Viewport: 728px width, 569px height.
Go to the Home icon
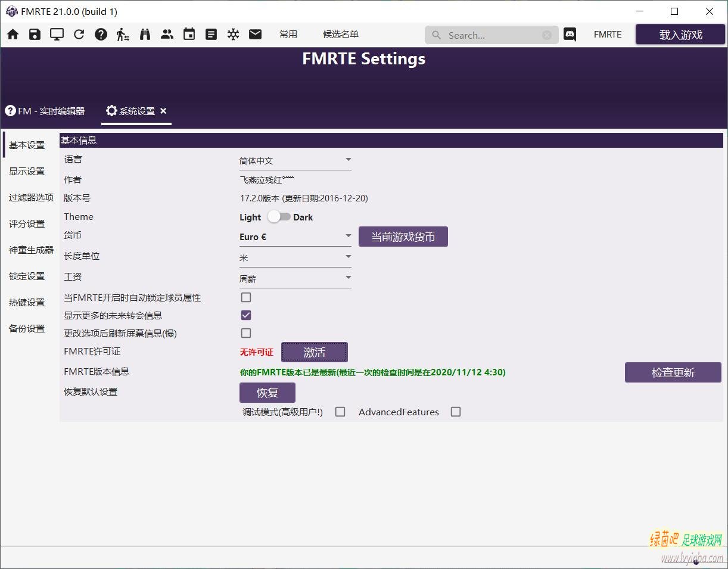pyautogui.click(x=13, y=35)
